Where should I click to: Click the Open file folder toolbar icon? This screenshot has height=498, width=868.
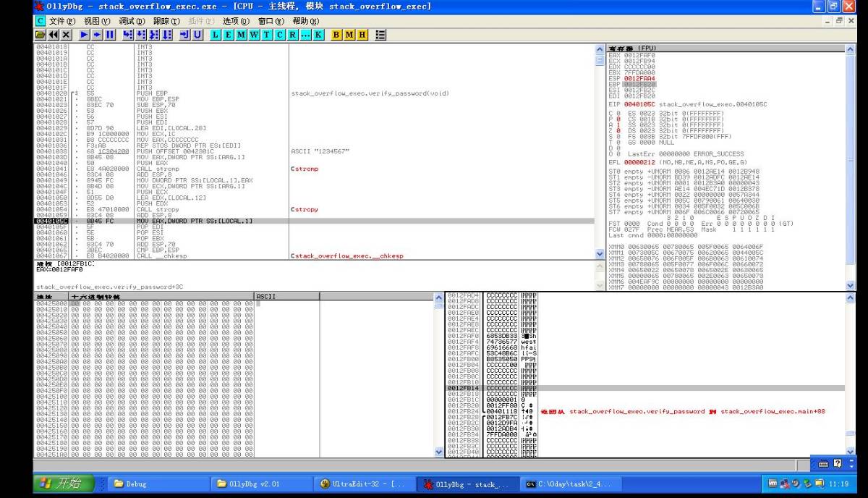pos(41,35)
